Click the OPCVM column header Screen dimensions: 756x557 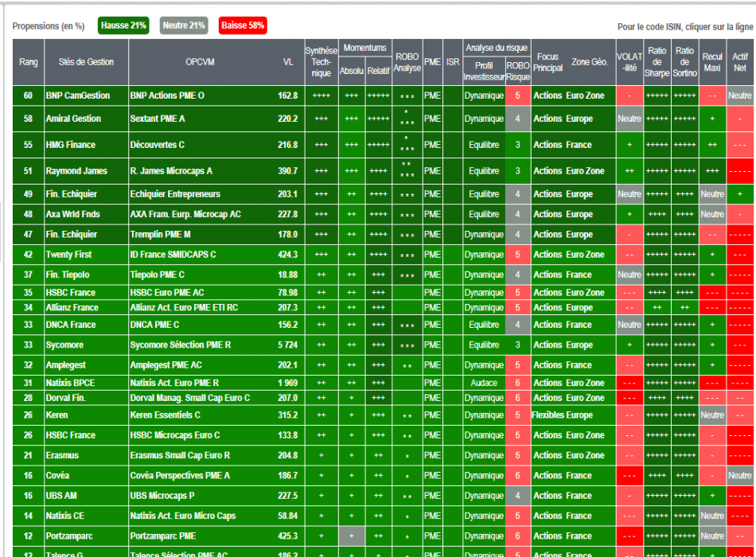point(200,62)
